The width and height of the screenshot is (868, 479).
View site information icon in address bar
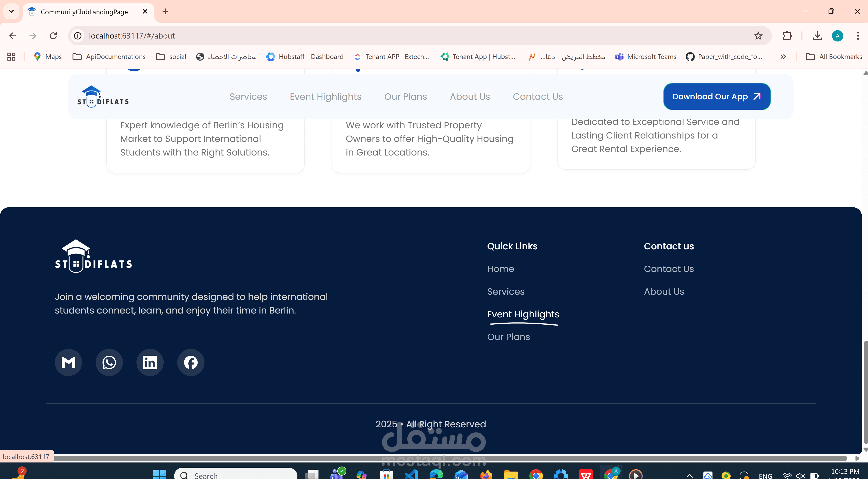tap(78, 36)
